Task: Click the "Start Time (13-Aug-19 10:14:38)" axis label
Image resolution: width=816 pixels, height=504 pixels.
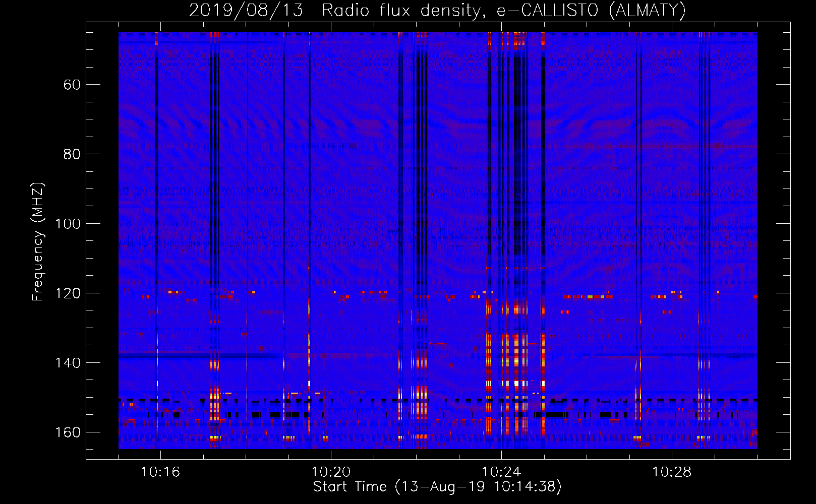Action: tap(437, 487)
